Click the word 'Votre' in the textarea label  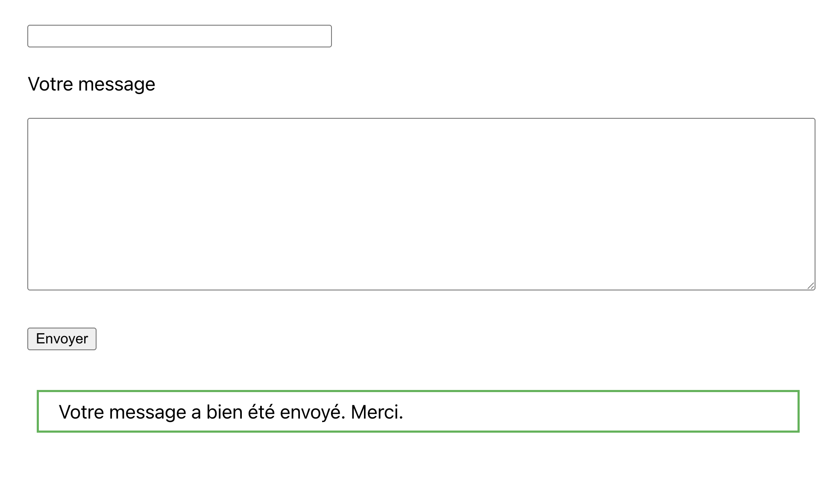pyautogui.click(x=50, y=84)
